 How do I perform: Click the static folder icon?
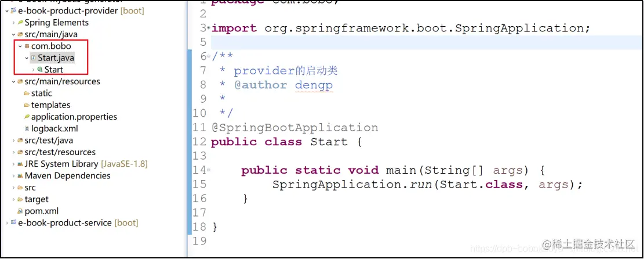[27, 93]
